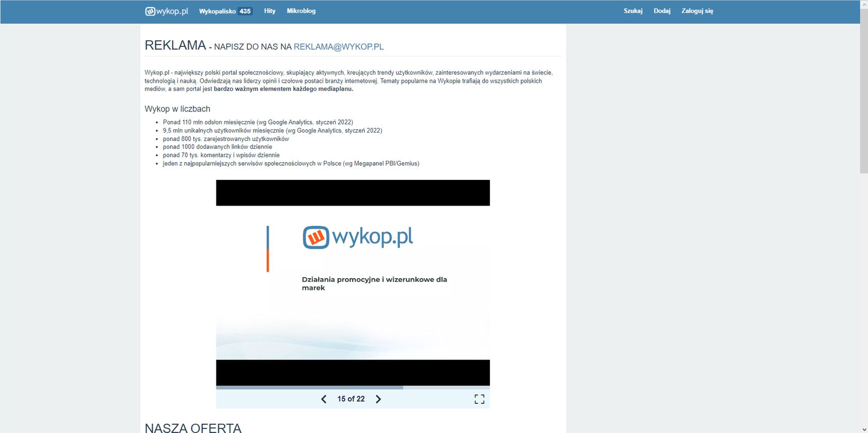Click scrollbar up arrow

tap(864, 4)
